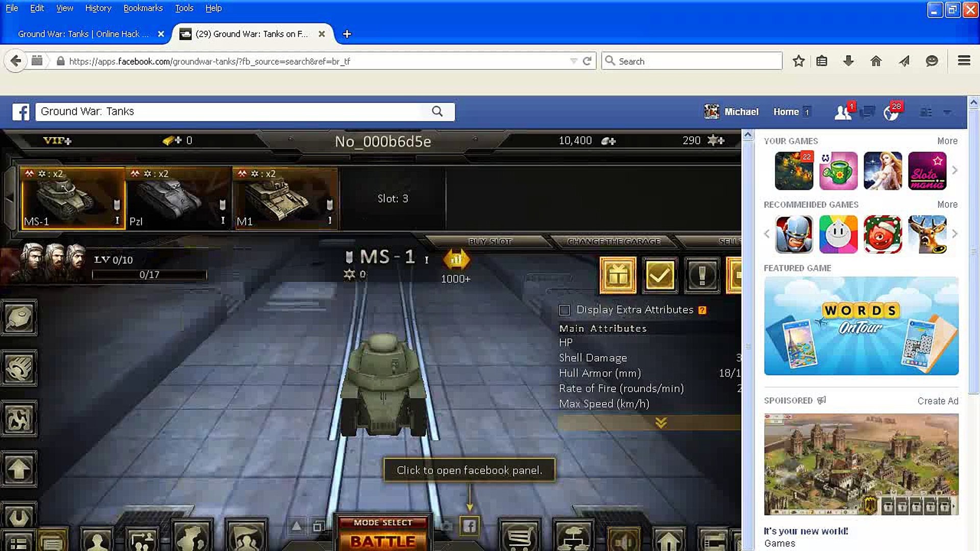The image size is (980, 551).
Task: Show next Your Games with right chevron
Action: click(x=955, y=170)
